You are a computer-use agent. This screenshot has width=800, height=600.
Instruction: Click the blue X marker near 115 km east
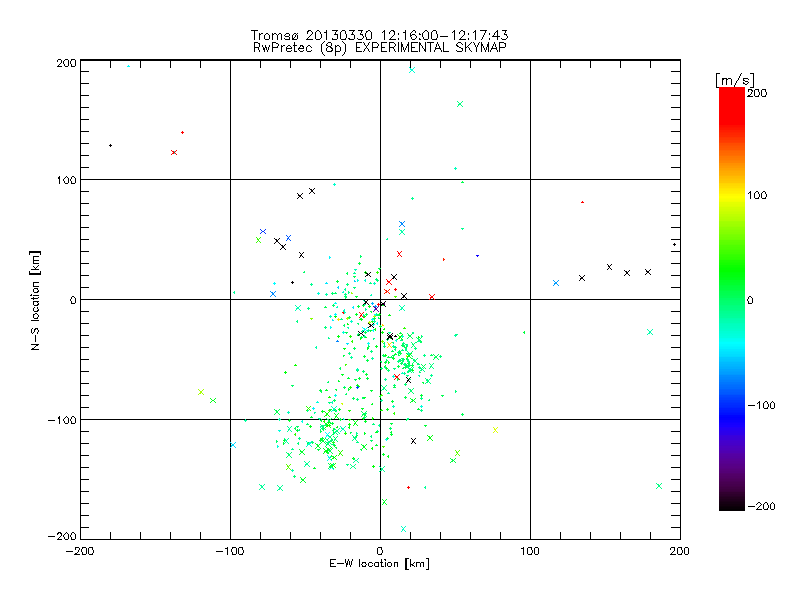point(556,283)
